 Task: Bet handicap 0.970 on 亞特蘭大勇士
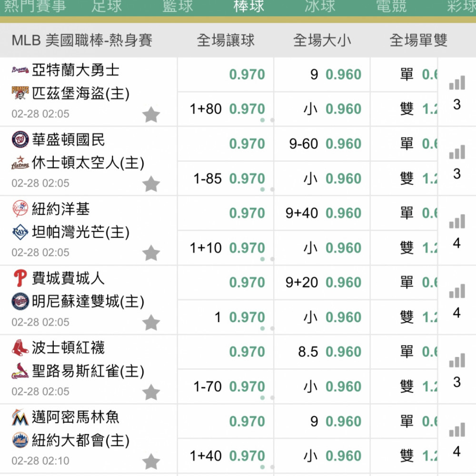point(226,74)
